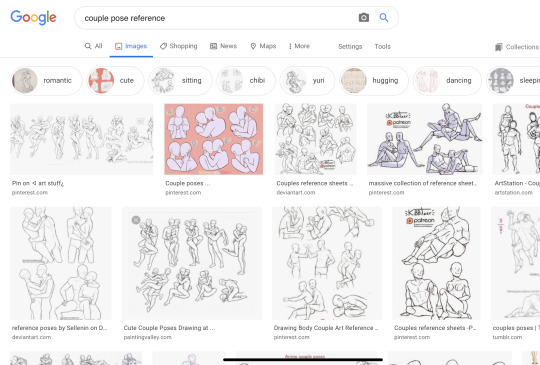Open Couples reference sheets -P image thumbnail

click(436, 263)
